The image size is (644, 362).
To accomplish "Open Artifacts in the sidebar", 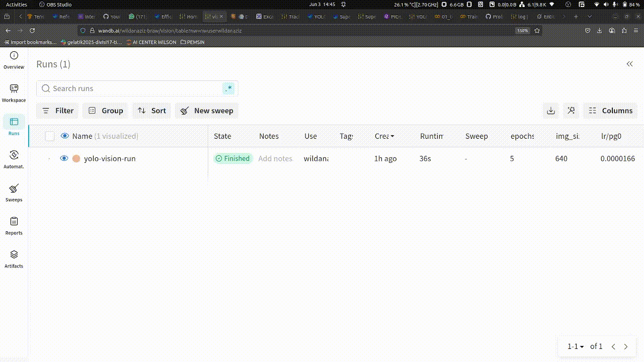I will [14, 255].
